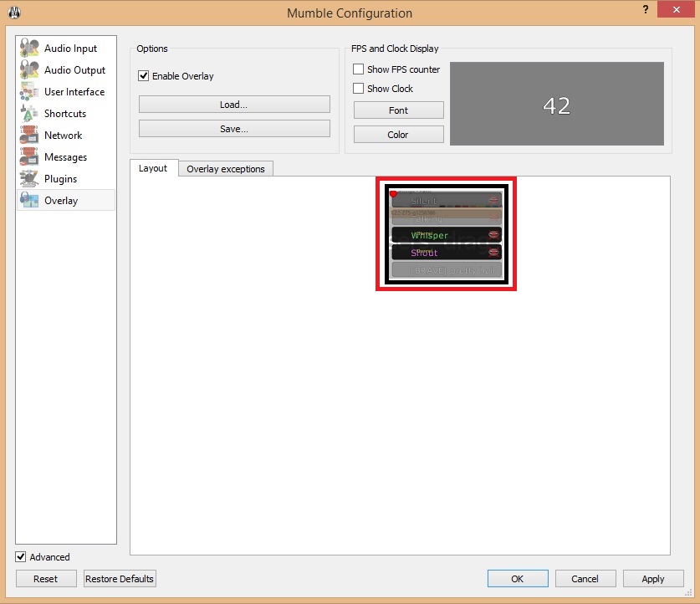Select Network label in sidebar
700x604 pixels.
(63, 136)
